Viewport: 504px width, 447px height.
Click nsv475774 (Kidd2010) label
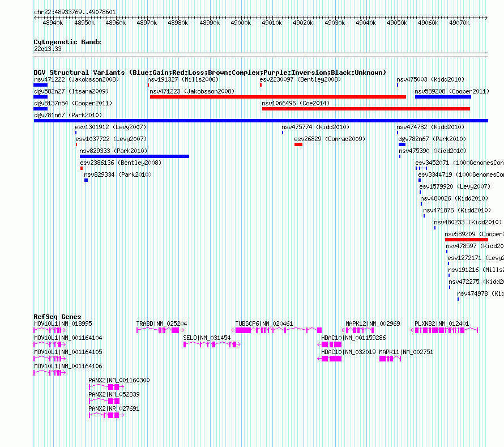click(315, 127)
